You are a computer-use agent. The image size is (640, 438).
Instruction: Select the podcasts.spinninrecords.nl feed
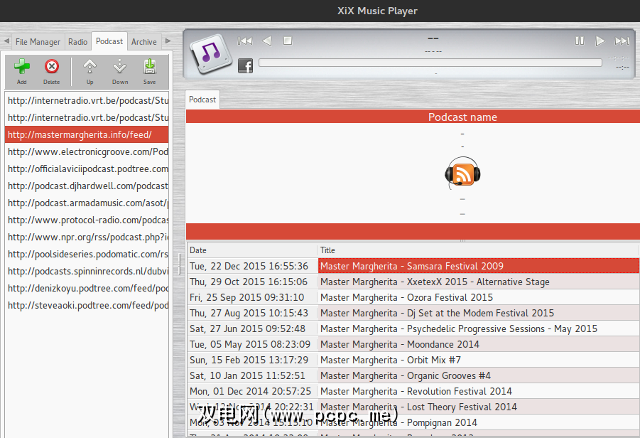pos(87,271)
